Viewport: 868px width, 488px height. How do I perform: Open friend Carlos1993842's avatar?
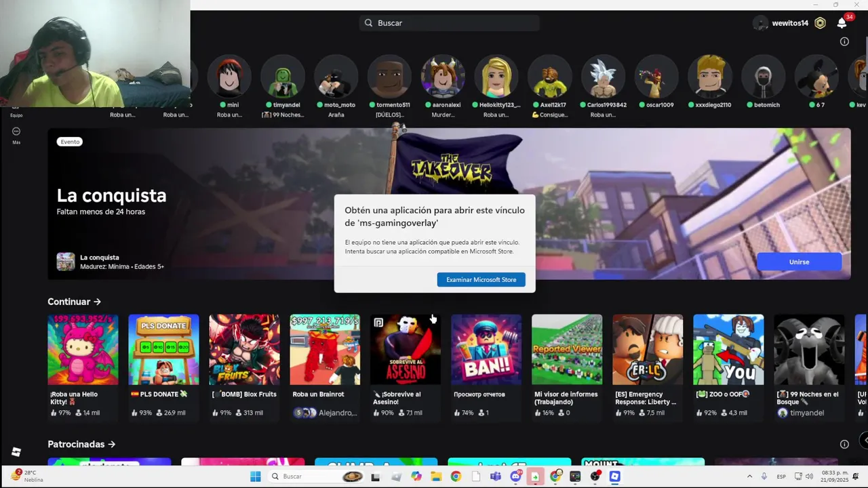pyautogui.click(x=603, y=77)
